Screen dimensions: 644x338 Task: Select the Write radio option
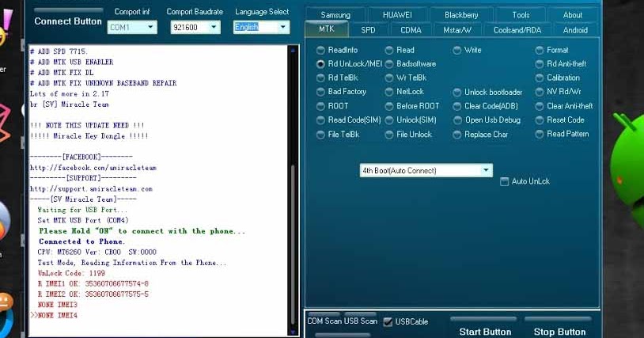coord(467,50)
